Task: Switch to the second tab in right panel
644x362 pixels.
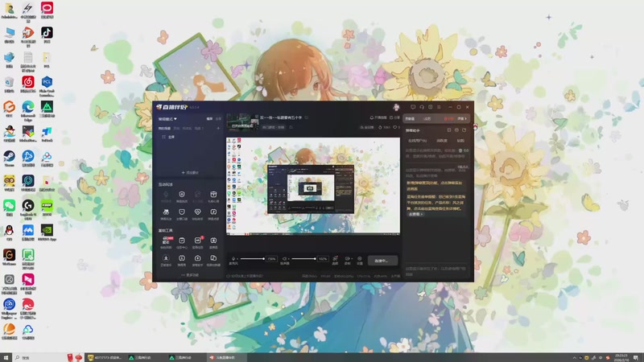Action: [427, 118]
